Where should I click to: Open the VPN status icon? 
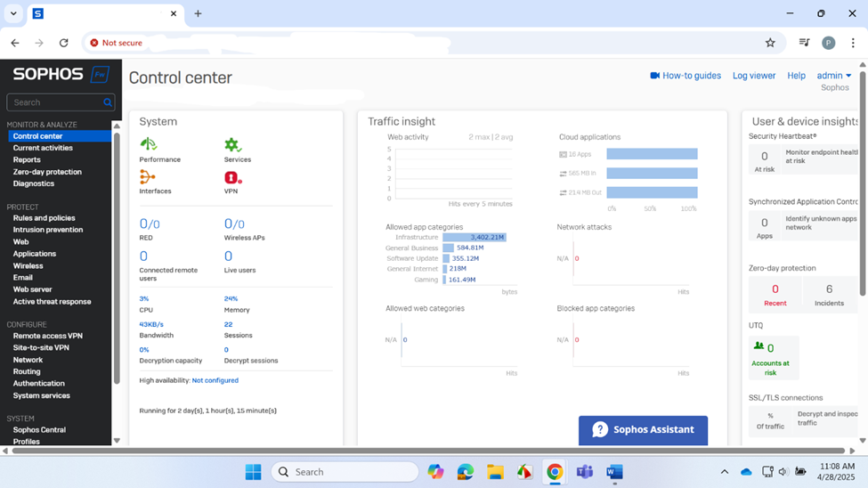tap(232, 177)
